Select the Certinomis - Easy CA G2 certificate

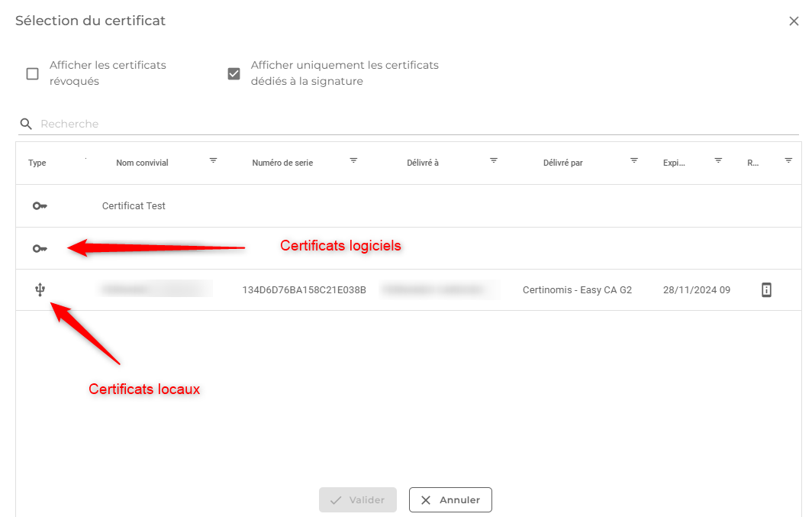[x=577, y=290]
